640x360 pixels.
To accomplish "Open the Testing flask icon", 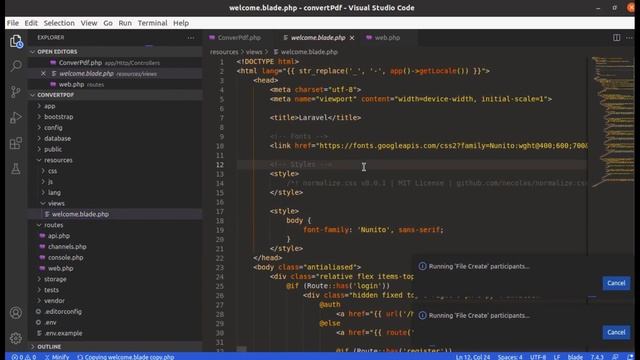I will (x=16, y=169).
